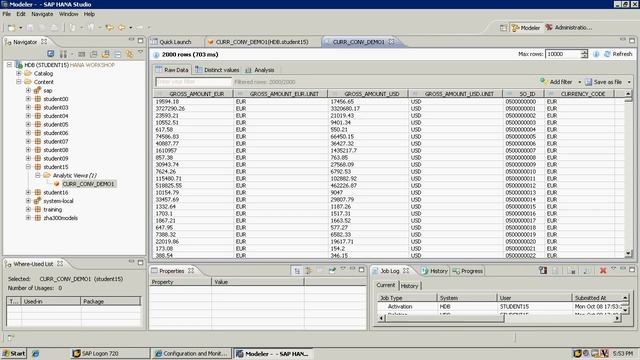Click the Navigator toolbar icon with two vertical bars
Screen dimensions: 640x360
coord(63,54)
